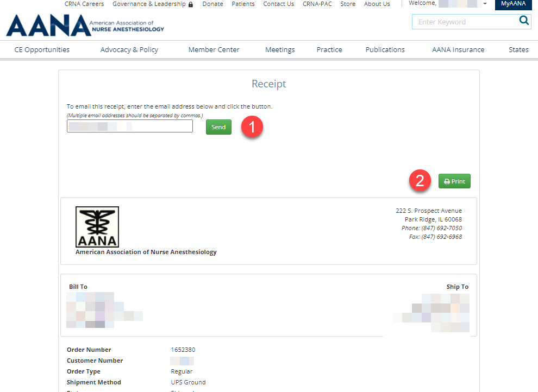
Task: Select the Member Center menu
Action: pos(214,50)
